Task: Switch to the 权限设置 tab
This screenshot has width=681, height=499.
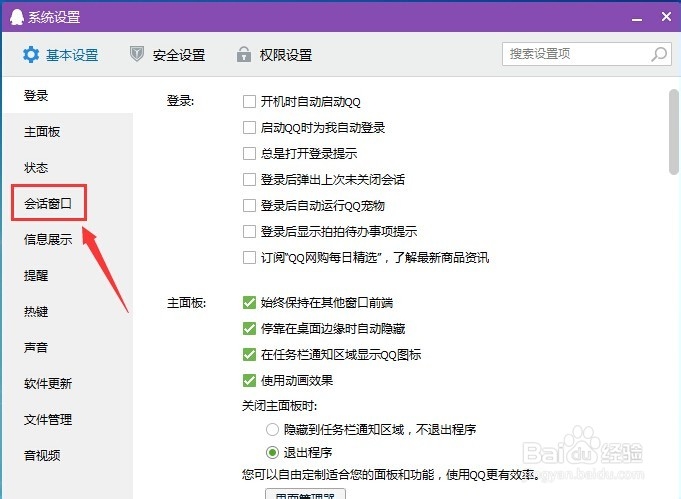Action: (274, 55)
